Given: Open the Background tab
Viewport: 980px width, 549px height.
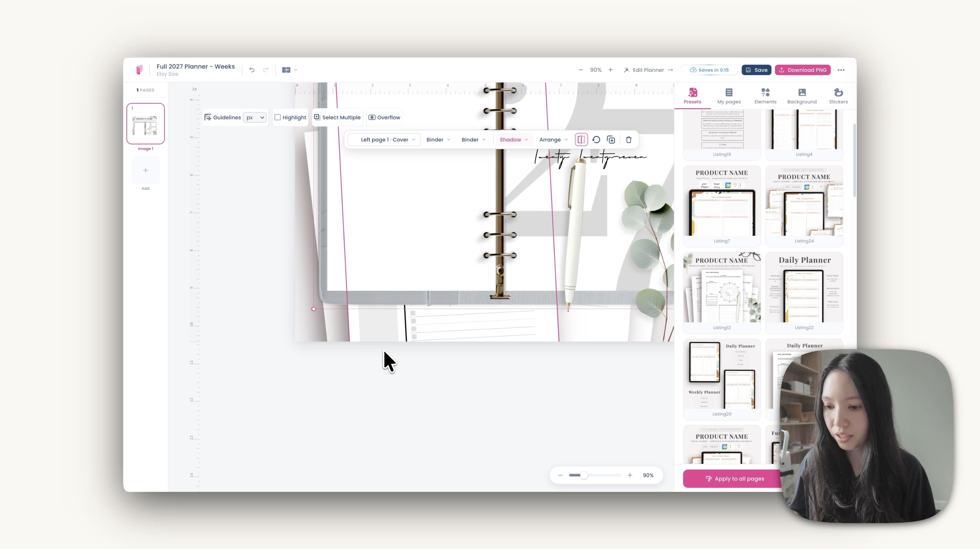Looking at the screenshot, I should pyautogui.click(x=802, y=96).
